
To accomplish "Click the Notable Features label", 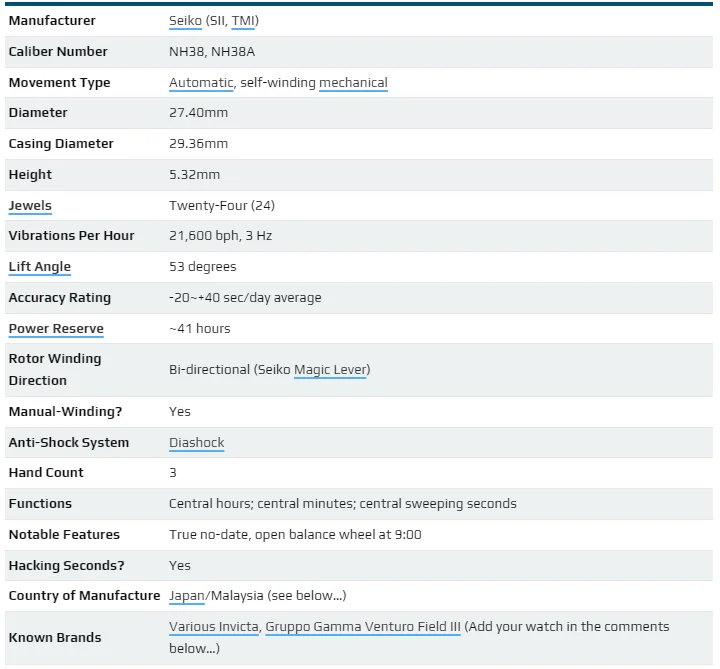I will 64,534.
